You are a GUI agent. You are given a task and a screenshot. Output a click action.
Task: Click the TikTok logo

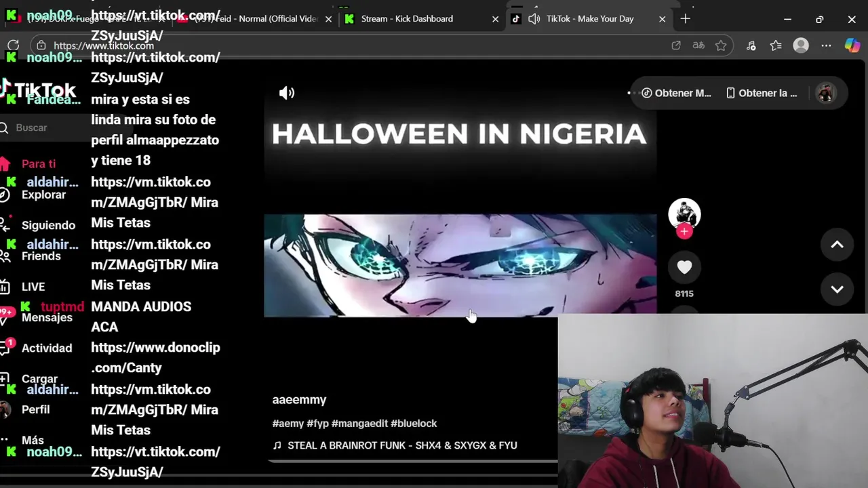coord(39,90)
